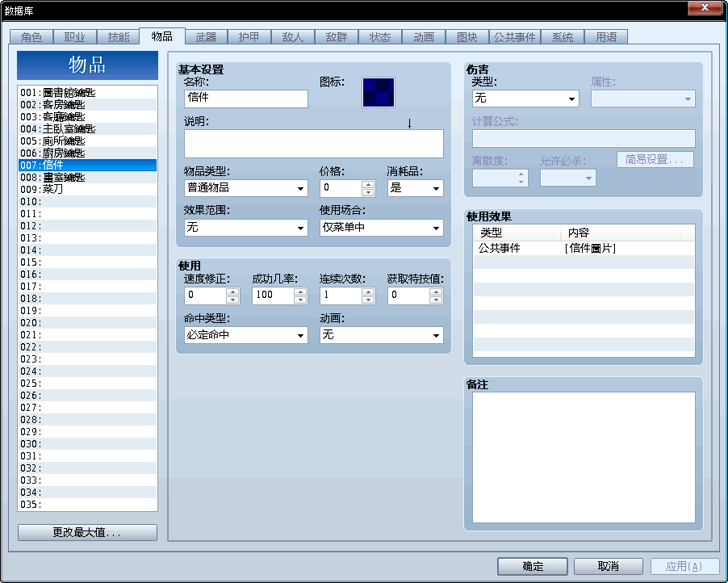Screen dimensions: 728x583
Task: Select item 008 in the item list
Action: pos(87,177)
